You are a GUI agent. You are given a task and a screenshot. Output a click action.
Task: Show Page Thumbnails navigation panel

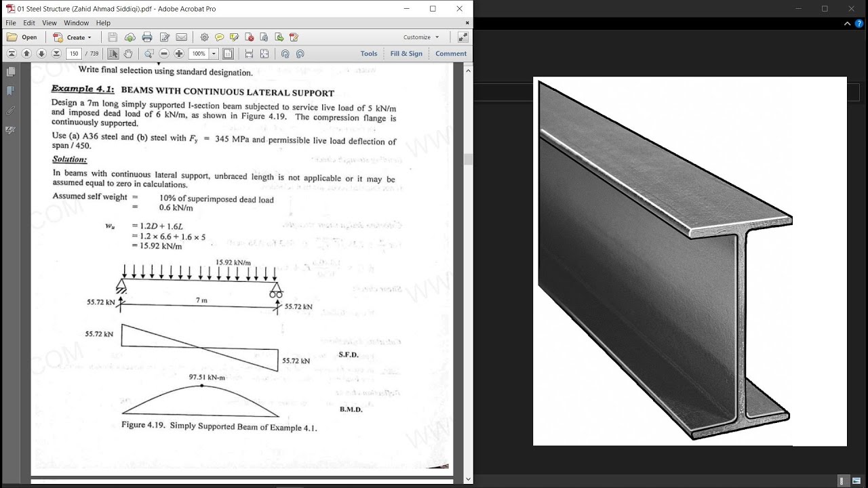pos(10,72)
